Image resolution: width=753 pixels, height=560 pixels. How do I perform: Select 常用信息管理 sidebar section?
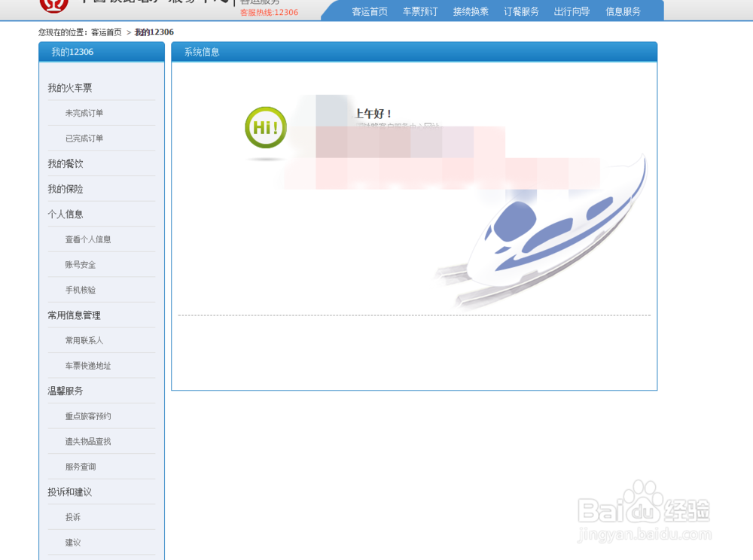click(74, 315)
